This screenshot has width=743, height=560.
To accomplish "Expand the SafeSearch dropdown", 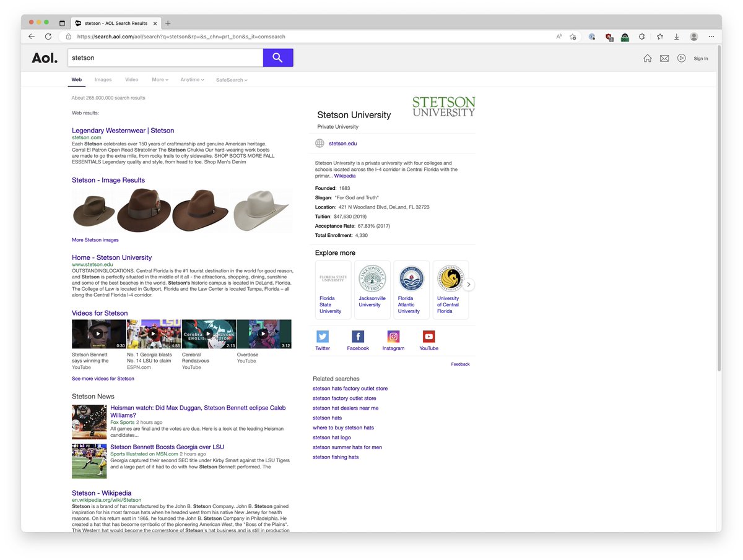I will [x=232, y=80].
